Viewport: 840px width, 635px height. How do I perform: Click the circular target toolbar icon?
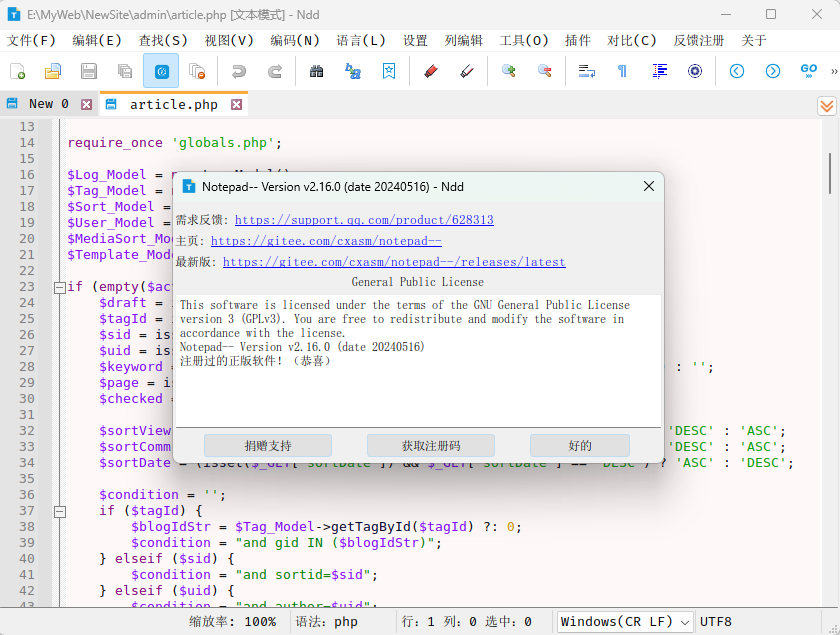[x=695, y=71]
